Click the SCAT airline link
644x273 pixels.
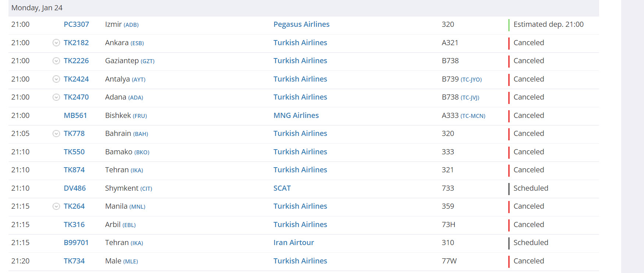282,188
